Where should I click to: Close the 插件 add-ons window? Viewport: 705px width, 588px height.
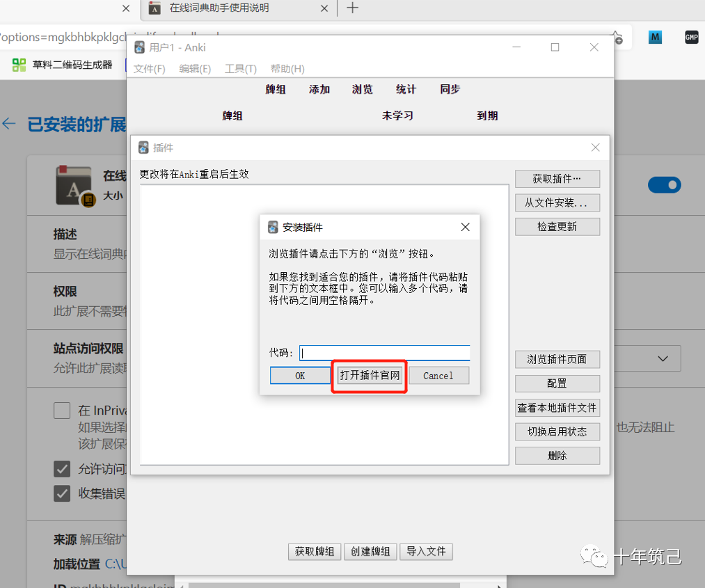coord(595,148)
